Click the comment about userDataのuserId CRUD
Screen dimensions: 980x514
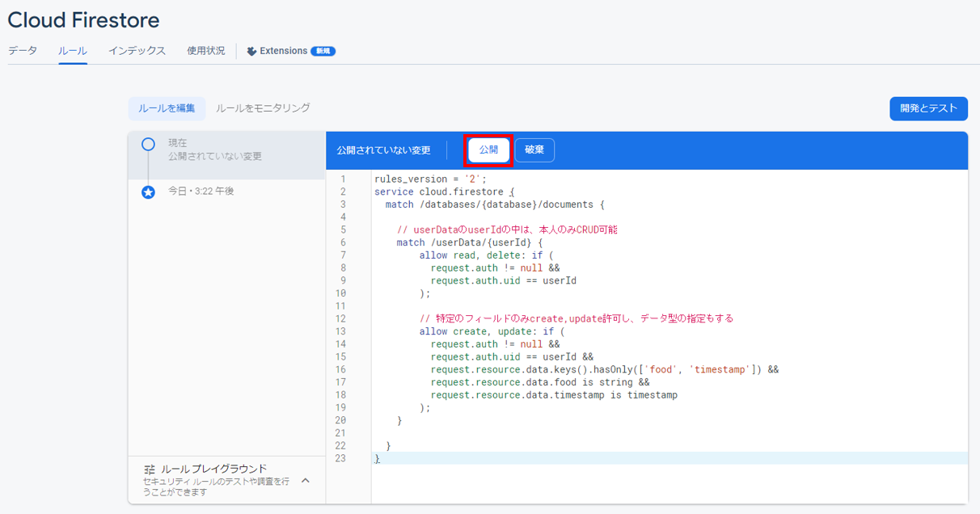tap(507, 230)
